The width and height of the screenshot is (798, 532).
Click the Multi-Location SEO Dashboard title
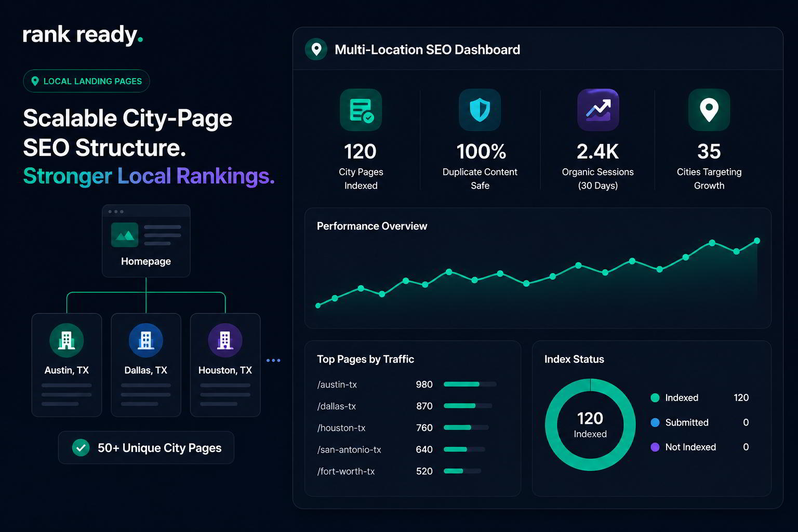427,49
